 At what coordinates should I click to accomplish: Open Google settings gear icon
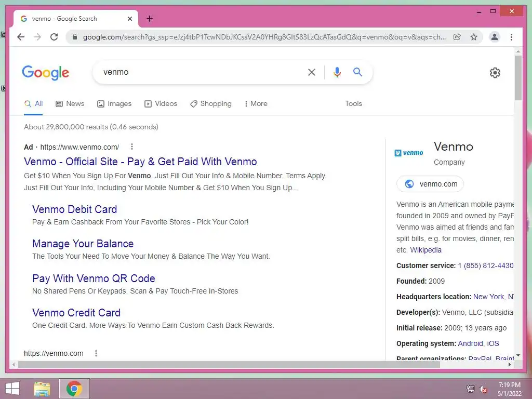click(x=495, y=73)
